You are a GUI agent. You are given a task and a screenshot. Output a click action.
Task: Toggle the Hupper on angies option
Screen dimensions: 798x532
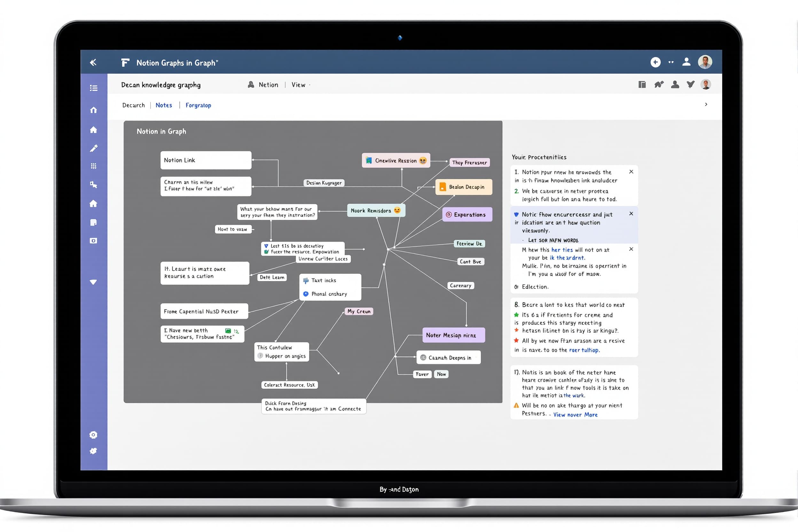point(260,356)
